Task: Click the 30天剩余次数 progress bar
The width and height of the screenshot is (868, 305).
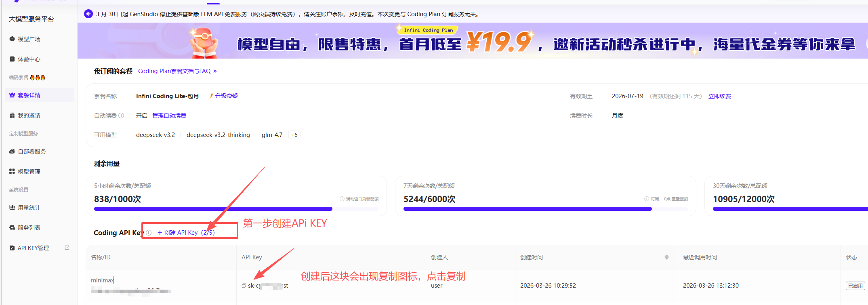Action: pyautogui.click(x=790, y=209)
